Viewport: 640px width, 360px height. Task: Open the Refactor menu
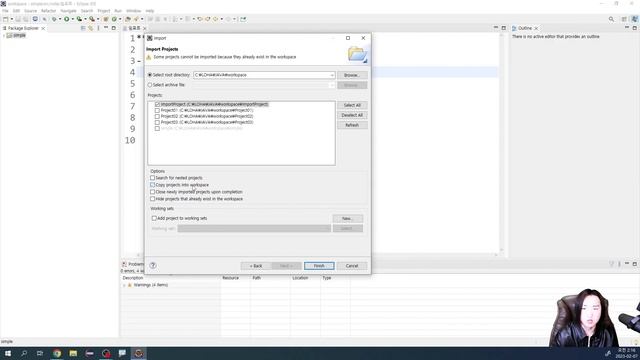click(x=49, y=11)
